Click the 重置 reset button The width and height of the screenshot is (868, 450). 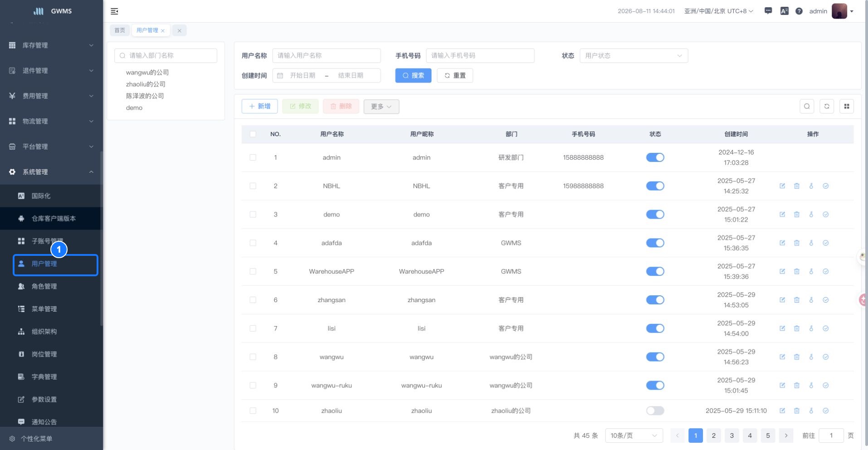(x=455, y=76)
